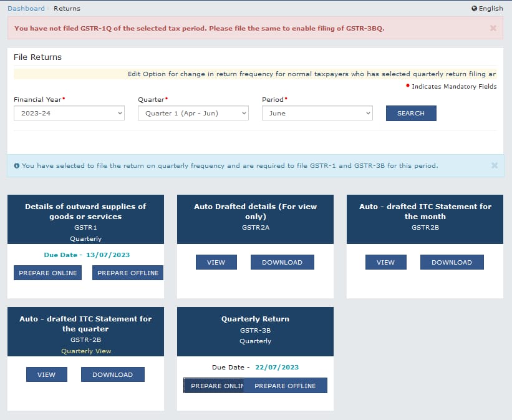View the GSTR2A auto drafted details

tap(216, 262)
